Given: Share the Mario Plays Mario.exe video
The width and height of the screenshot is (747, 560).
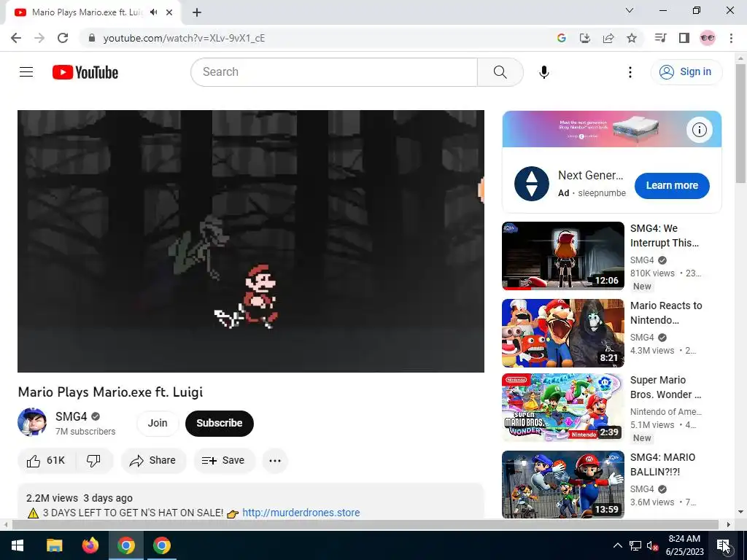Looking at the screenshot, I should pos(153,461).
